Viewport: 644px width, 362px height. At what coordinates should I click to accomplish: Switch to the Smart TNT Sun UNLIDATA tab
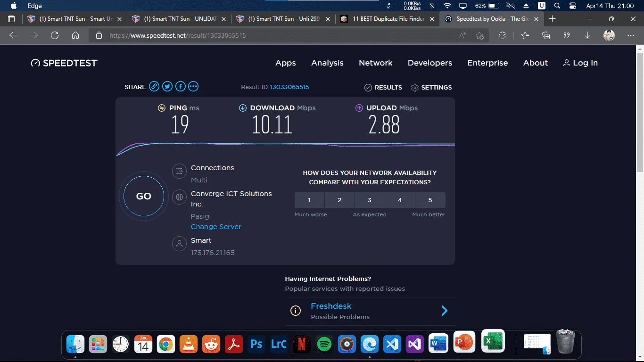point(180,19)
